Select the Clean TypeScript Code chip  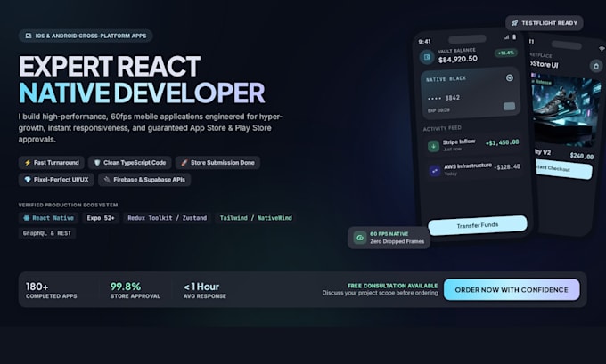130,163
